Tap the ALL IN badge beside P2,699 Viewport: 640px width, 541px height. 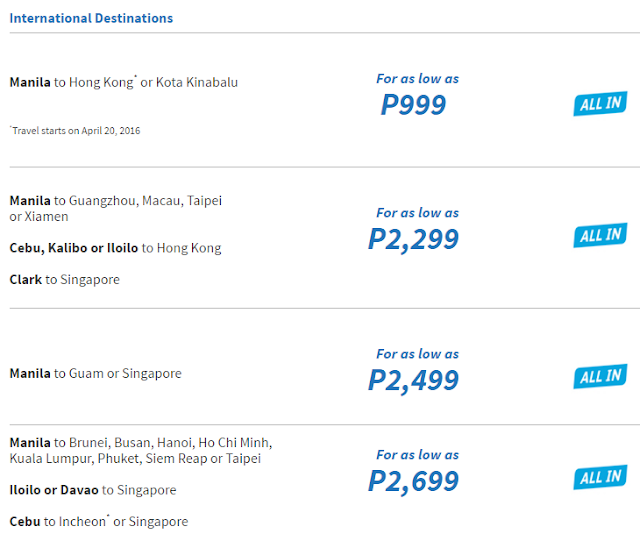coord(600,477)
